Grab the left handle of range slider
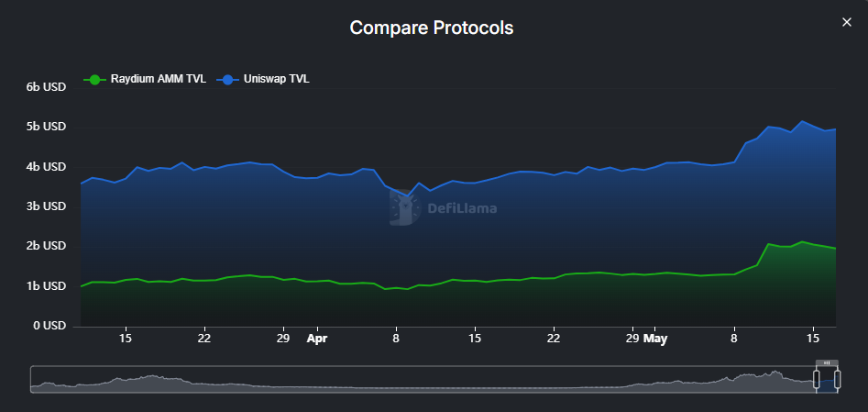868x412 pixels. pyautogui.click(x=815, y=379)
